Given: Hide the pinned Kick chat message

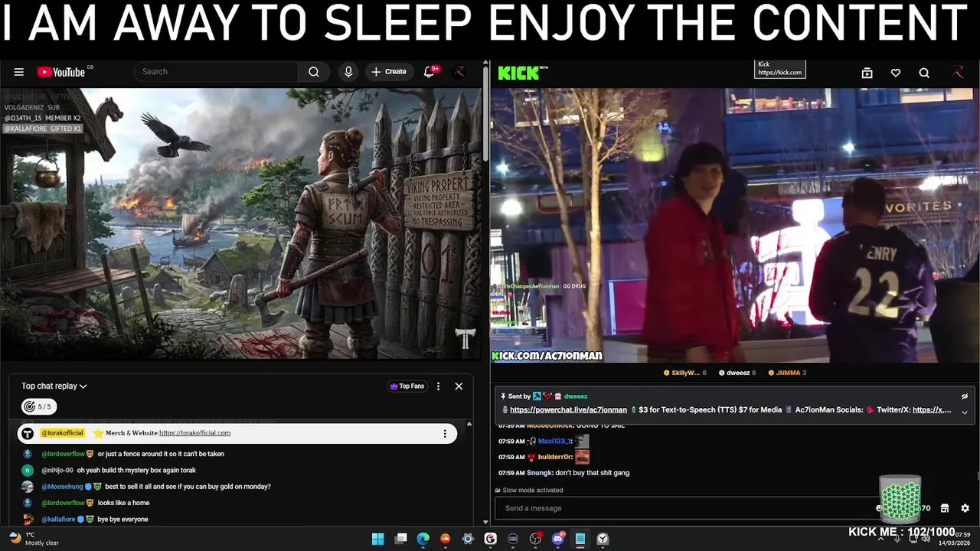Looking at the screenshot, I should point(965,396).
